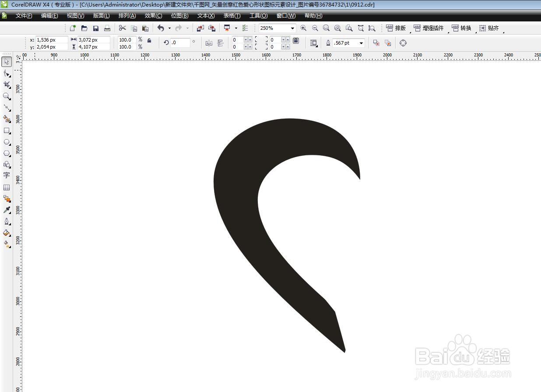Screen dimensions: 541x392
Task: Zoom out with magnifier minus icon
Action: 315,28
